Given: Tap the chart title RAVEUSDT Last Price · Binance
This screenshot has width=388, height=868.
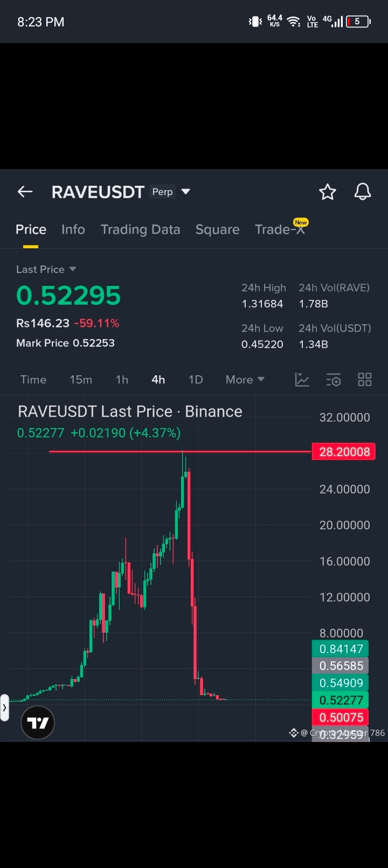Looking at the screenshot, I should coord(130,411).
